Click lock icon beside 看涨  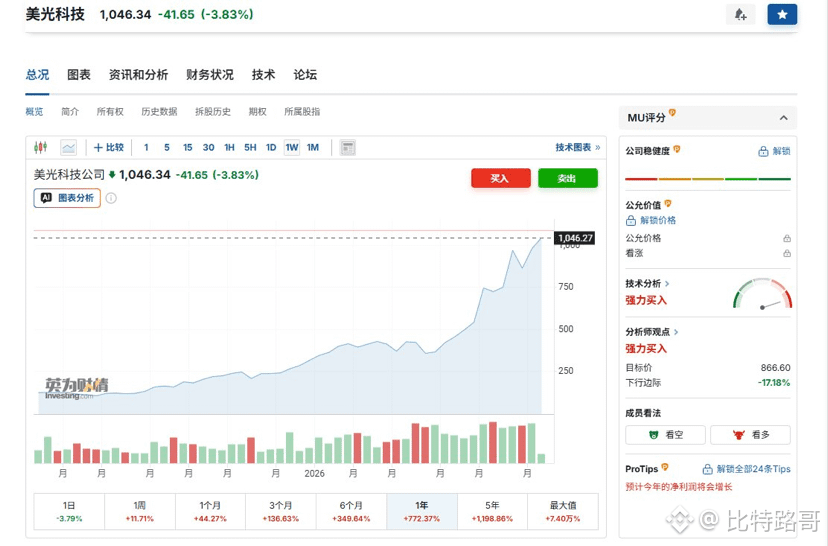click(x=787, y=253)
